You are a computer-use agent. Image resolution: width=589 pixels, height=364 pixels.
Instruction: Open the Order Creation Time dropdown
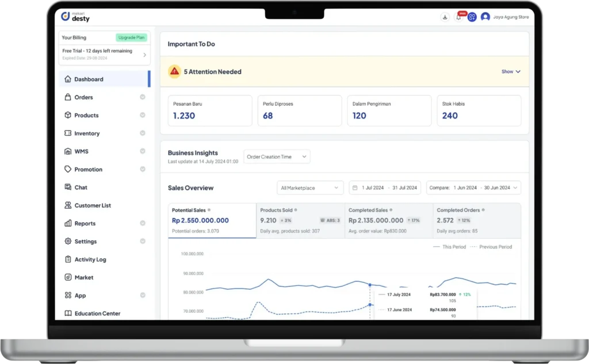pos(276,156)
